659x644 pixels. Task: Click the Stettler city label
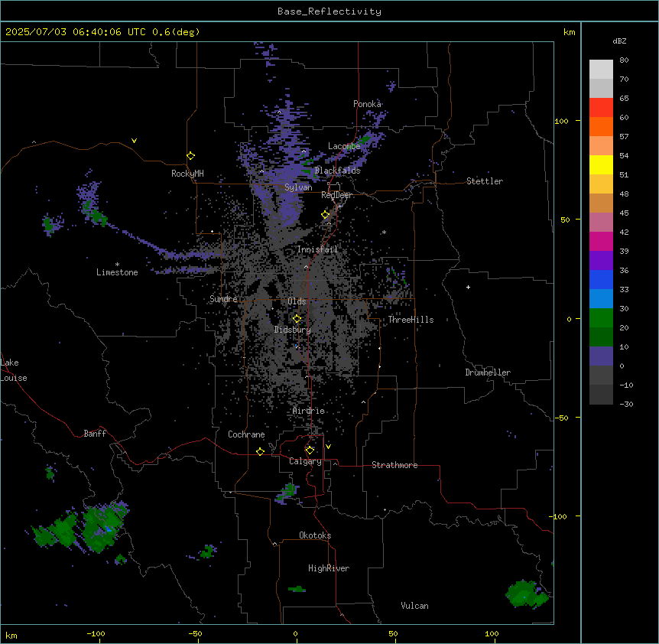[485, 181]
